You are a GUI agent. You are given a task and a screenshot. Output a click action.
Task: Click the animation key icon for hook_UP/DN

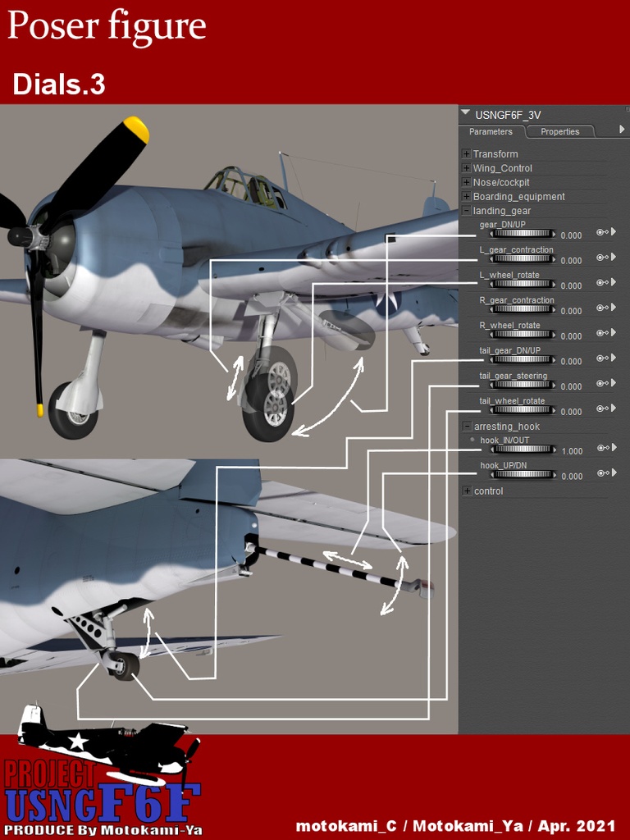[603, 473]
